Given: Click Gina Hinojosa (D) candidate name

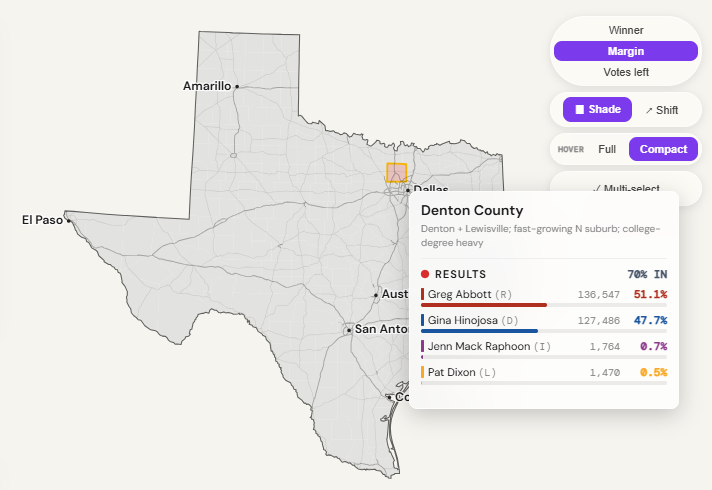Looking at the screenshot, I should coord(473,320).
